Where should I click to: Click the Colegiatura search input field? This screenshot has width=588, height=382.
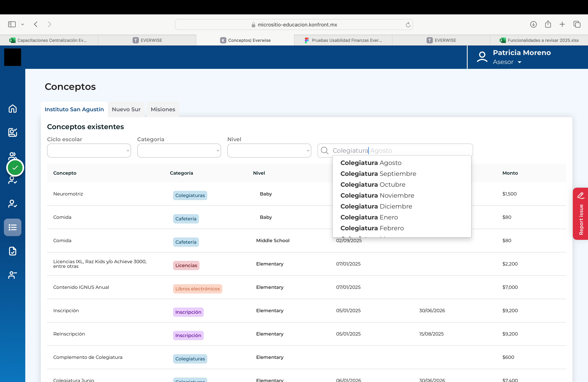coord(395,150)
